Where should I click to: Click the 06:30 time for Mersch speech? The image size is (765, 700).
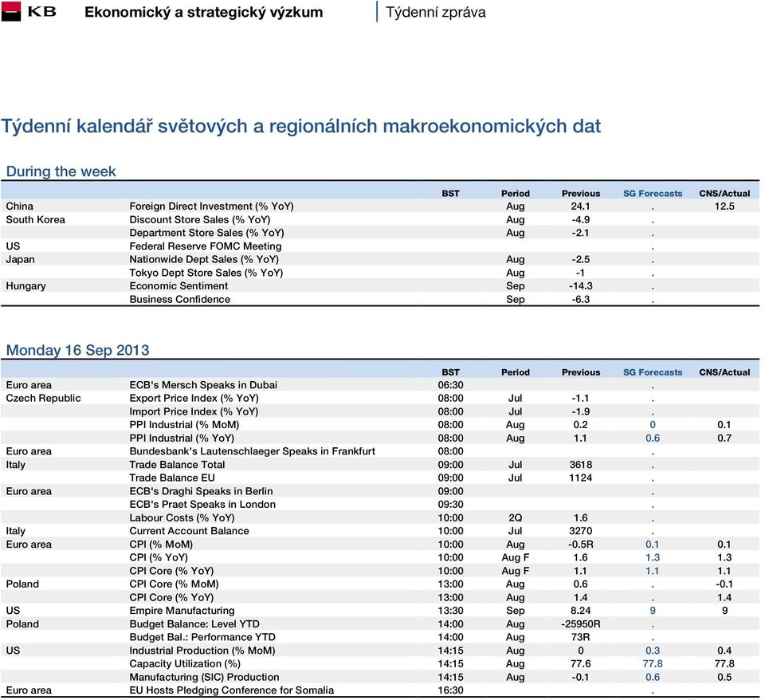tap(450, 384)
